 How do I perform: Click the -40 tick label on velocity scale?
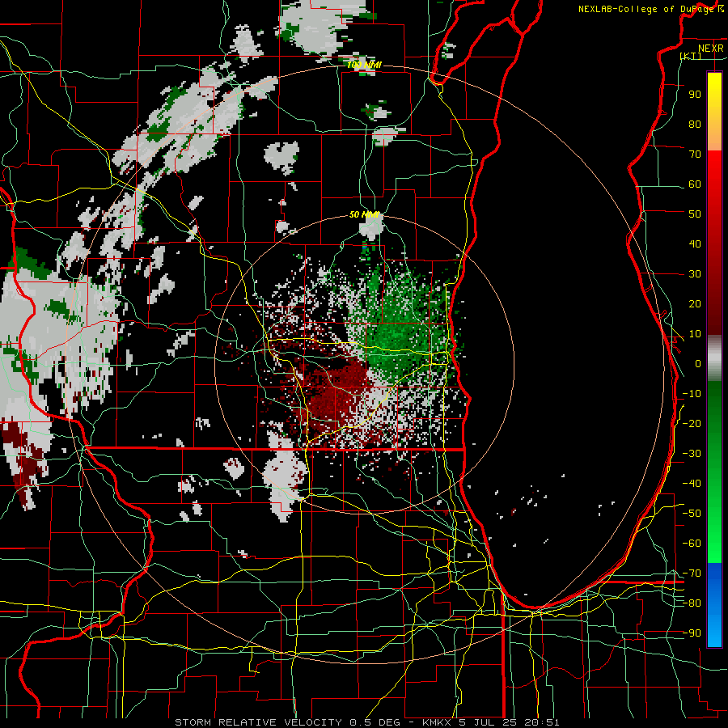[x=692, y=484]
